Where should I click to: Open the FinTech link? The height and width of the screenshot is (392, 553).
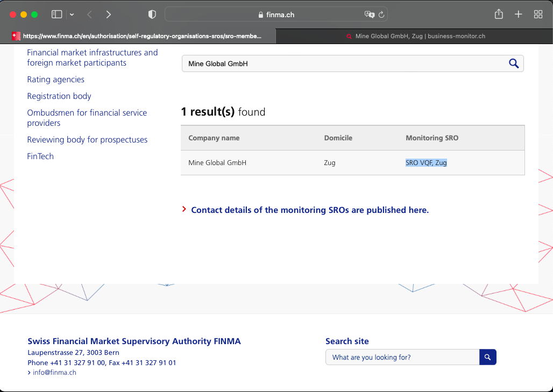[x=40, y=156]
